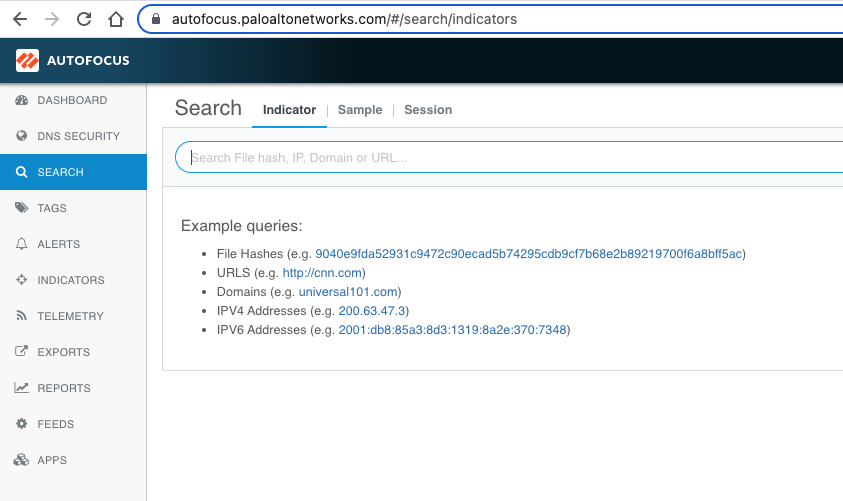843x501 pixels.
Task: Click the Dashboard gauge icon
Action: [x=22, y=100]
